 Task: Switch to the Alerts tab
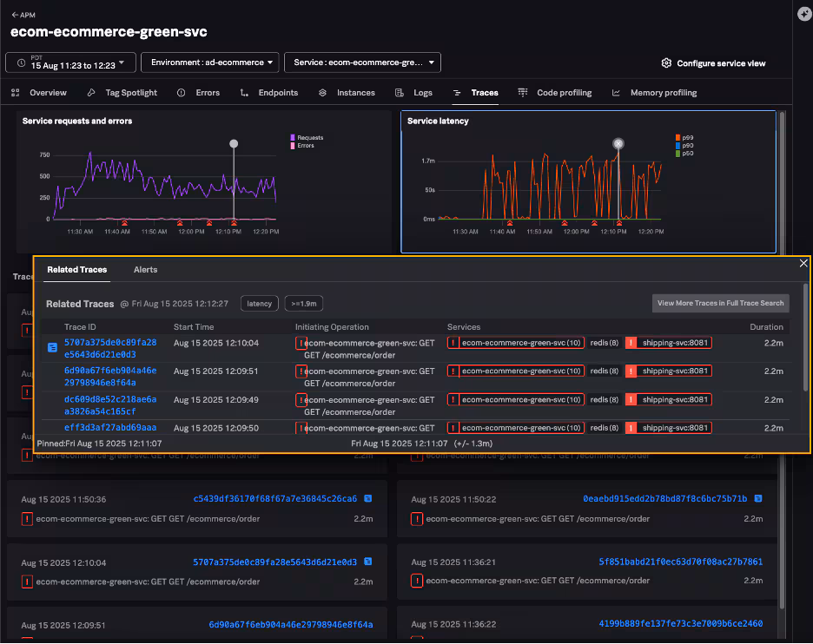tap(145, 270)
